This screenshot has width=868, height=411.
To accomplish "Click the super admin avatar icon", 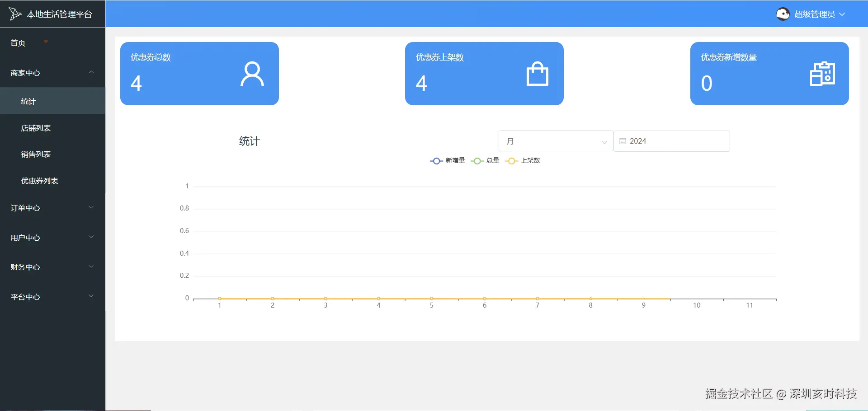I will pos(783,14).
